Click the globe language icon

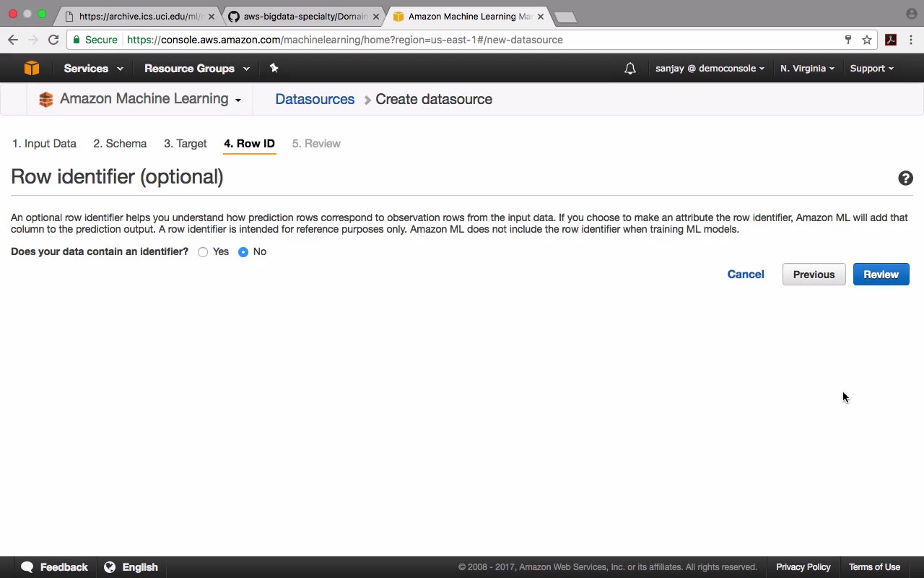tap(110, 567)
